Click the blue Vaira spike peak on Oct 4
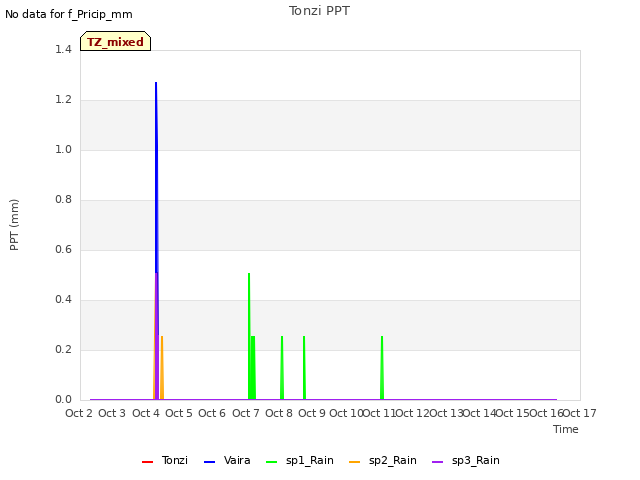 point(156,83)
